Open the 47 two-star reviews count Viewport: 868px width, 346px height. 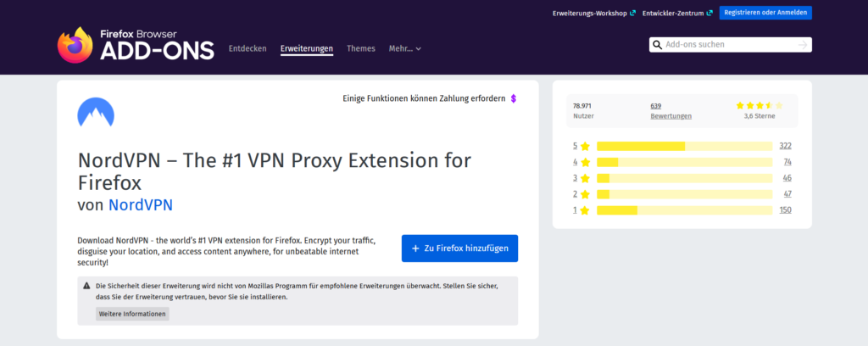coord(787,194)
